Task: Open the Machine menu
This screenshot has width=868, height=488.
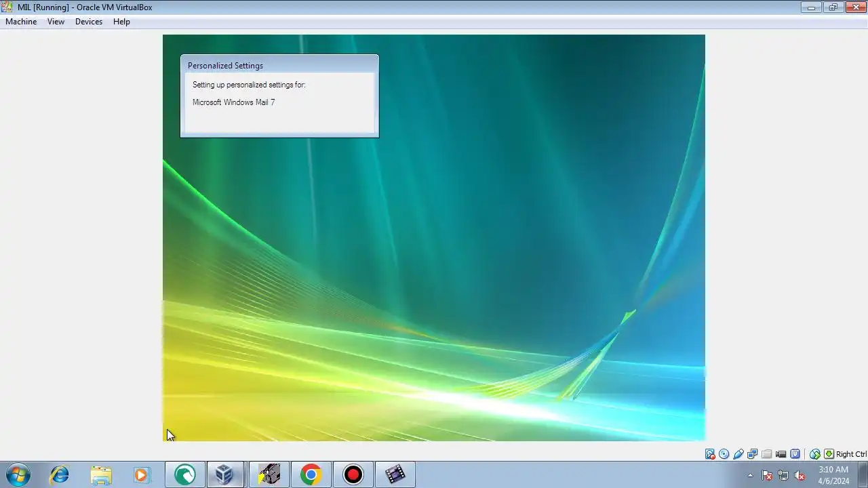Action: point(21,22)
